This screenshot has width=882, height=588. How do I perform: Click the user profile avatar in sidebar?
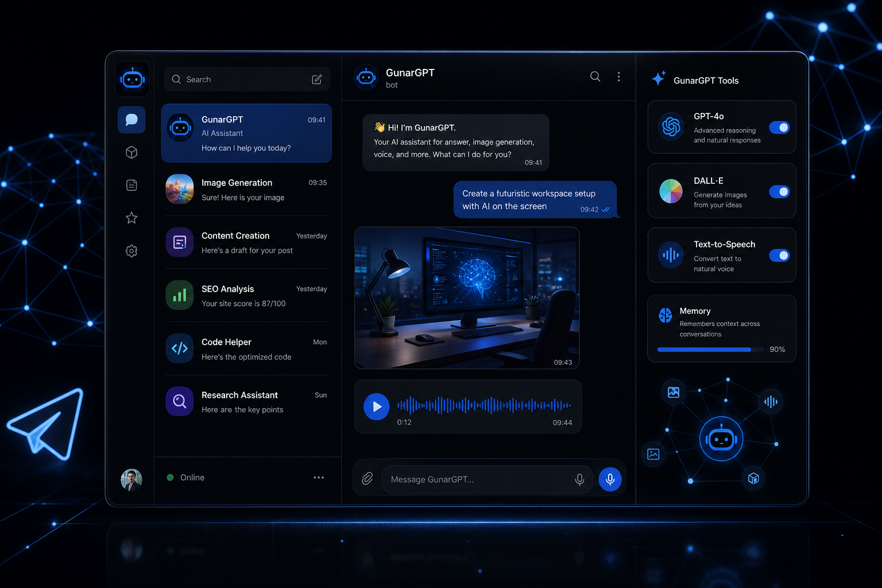[x=131, y=479]
